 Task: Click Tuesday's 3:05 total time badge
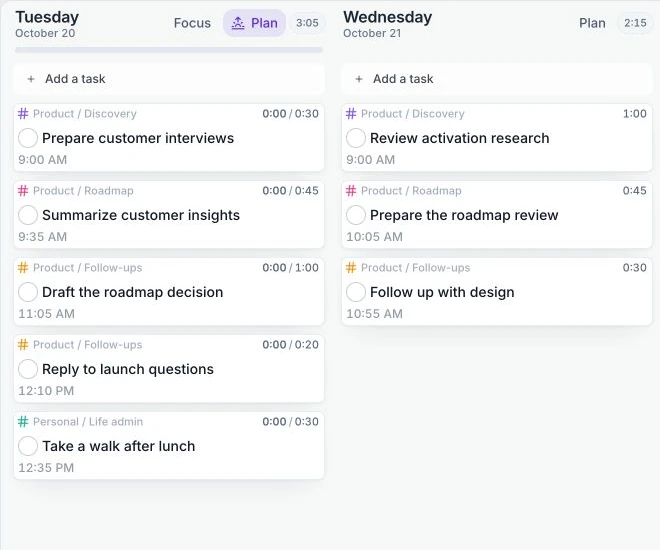307,23
